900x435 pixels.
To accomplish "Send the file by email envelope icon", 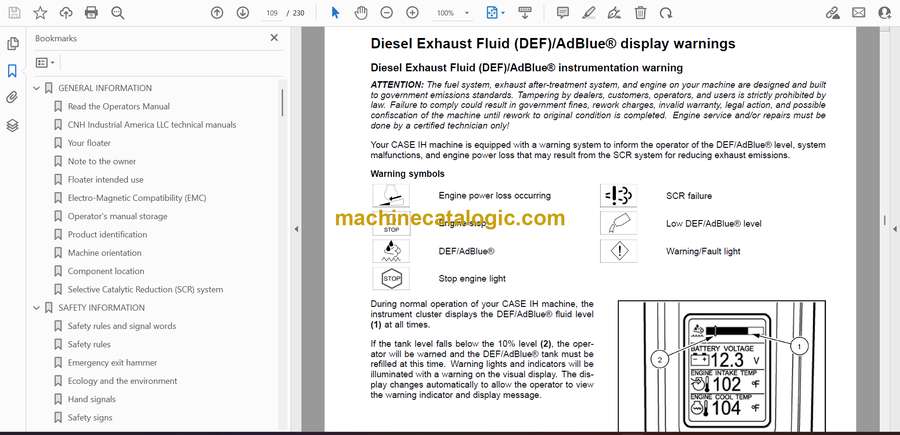I will [x=859, y=13].
